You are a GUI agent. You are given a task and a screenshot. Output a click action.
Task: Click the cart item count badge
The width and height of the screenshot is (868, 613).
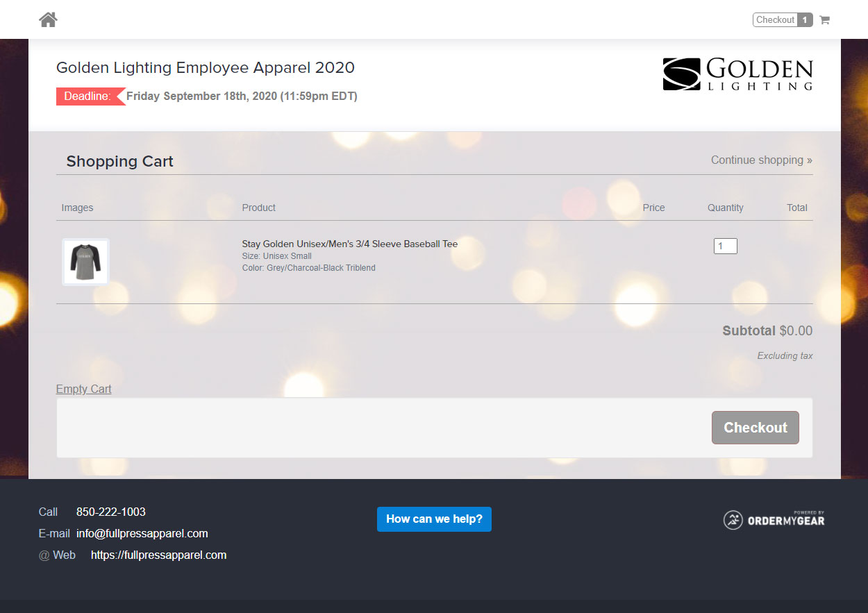click(x=805, y=20)
